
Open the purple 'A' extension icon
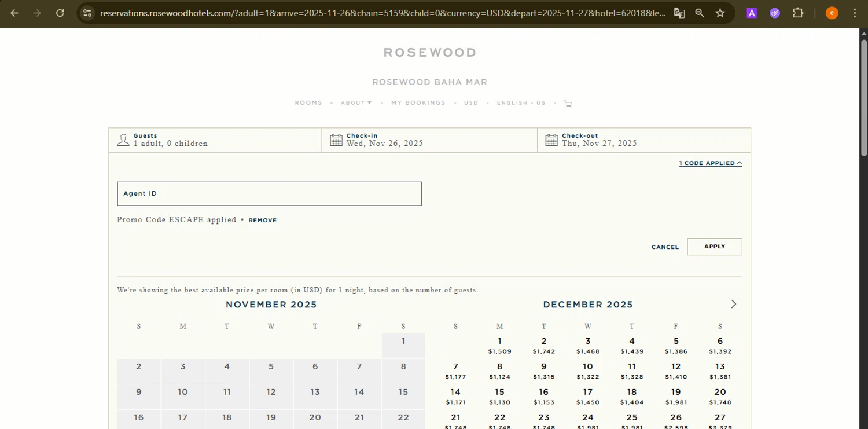pyautogui.click(x=752, y=13)
